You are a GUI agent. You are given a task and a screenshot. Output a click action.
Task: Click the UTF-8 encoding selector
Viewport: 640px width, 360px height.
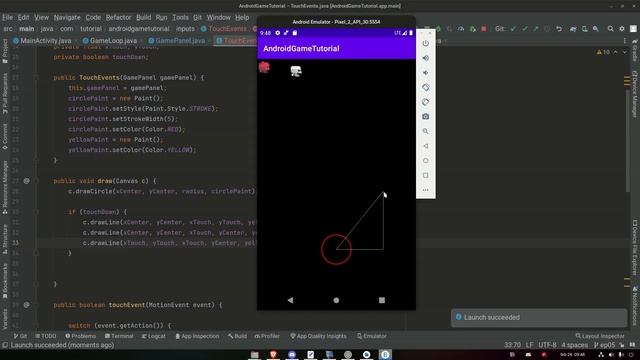pyautogui.click(x=547, y=345)
